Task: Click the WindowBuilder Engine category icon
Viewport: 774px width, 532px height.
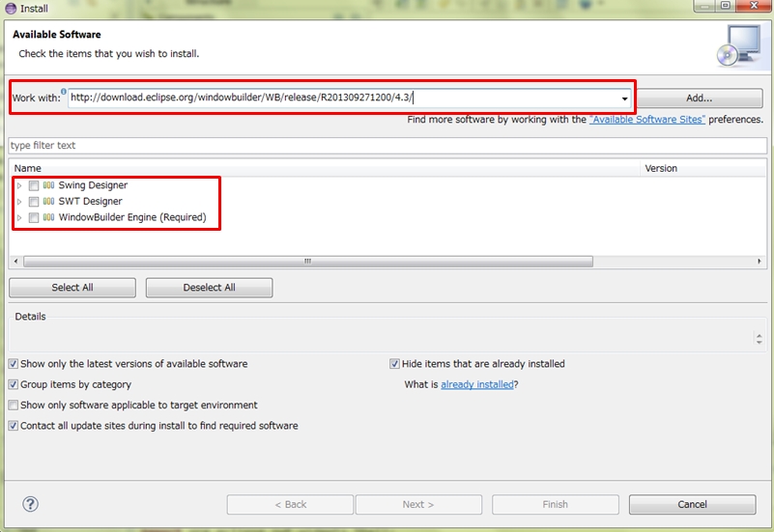Action: (48, 218)
